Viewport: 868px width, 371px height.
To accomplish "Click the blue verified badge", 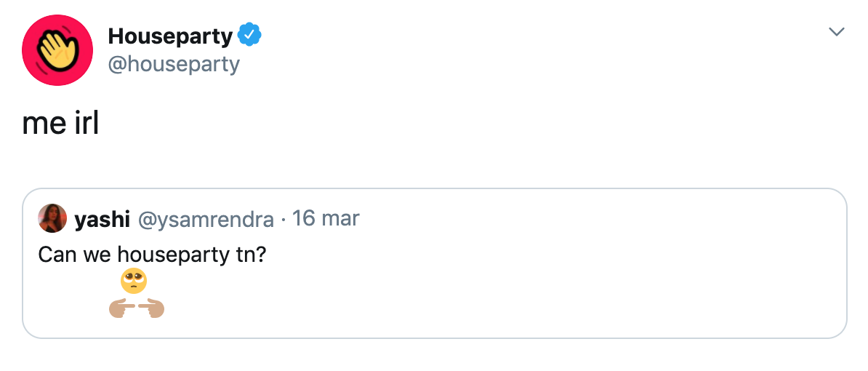I will pyautogui.click(x=249, y=35).
